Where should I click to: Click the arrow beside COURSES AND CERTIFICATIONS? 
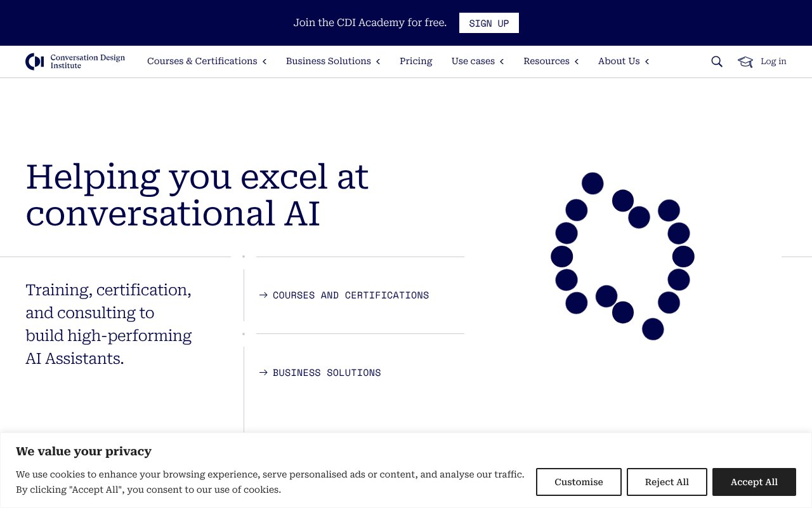pyautogui.click(x=263, y=295)
